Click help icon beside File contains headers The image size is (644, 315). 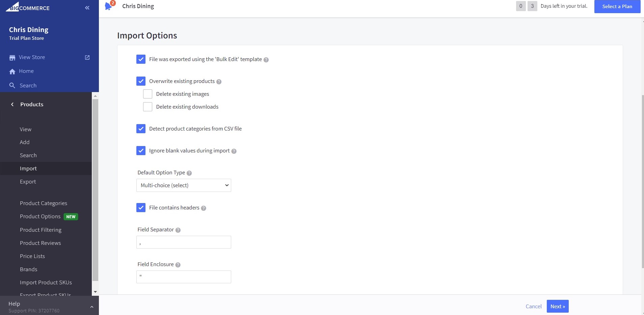(x=204, y=208)
